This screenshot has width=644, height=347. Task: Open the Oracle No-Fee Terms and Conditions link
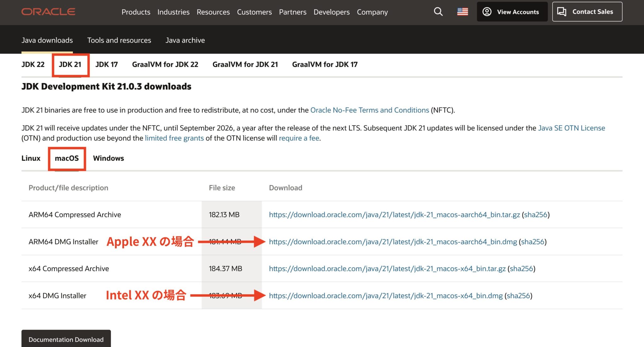[369, 110]
